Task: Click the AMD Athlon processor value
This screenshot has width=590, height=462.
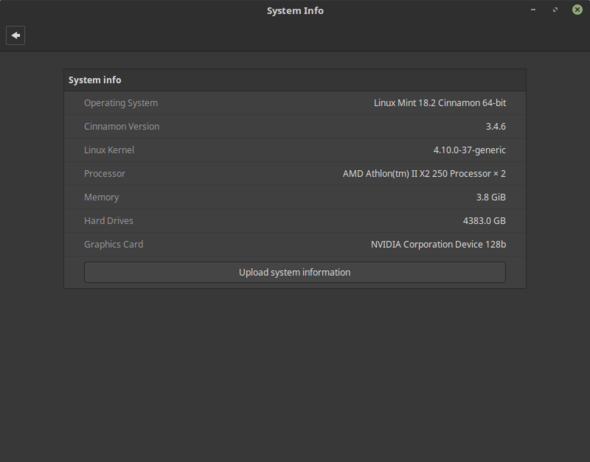Action: [x=424, y=174]
